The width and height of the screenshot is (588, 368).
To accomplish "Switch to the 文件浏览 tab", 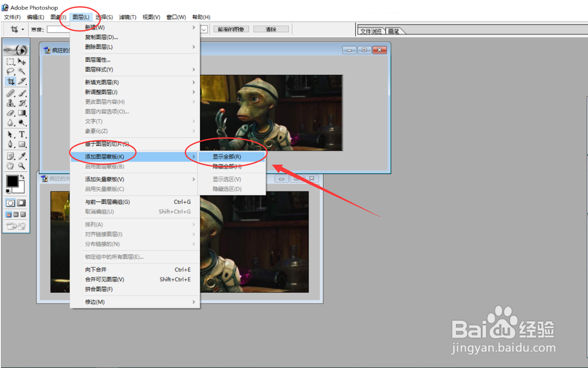I will point(371,31).
